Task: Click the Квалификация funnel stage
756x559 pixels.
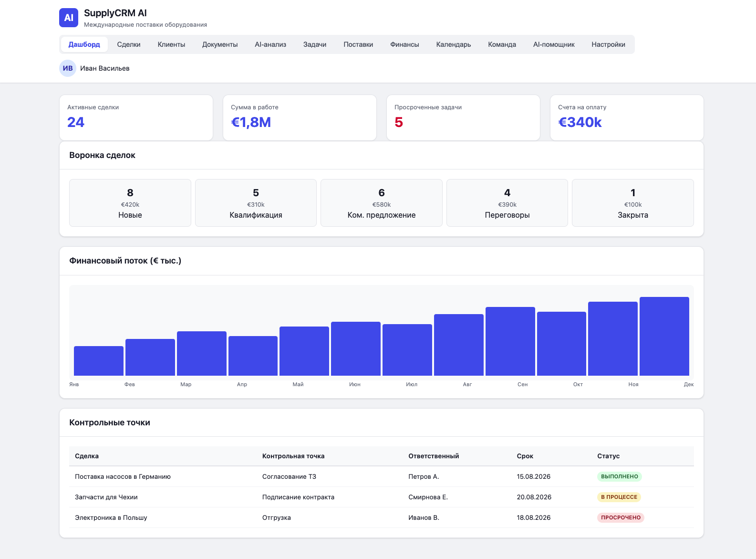Action: pos(256,203)
